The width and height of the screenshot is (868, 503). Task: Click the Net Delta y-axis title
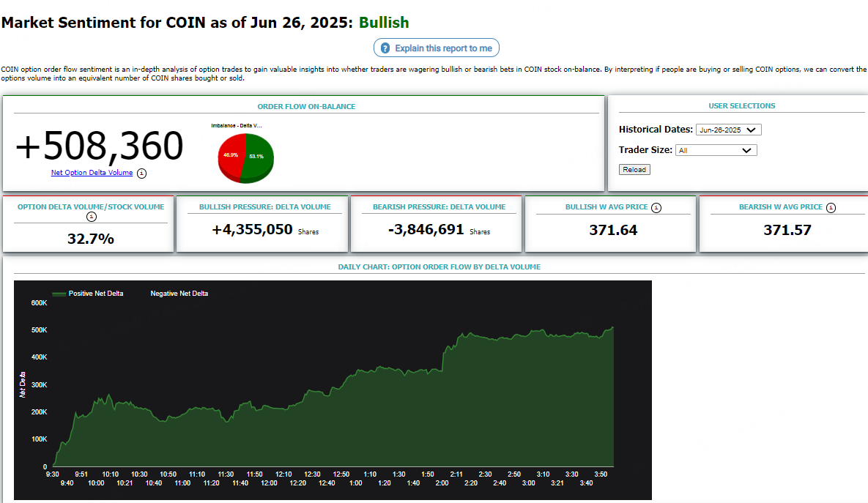point(22,384)
